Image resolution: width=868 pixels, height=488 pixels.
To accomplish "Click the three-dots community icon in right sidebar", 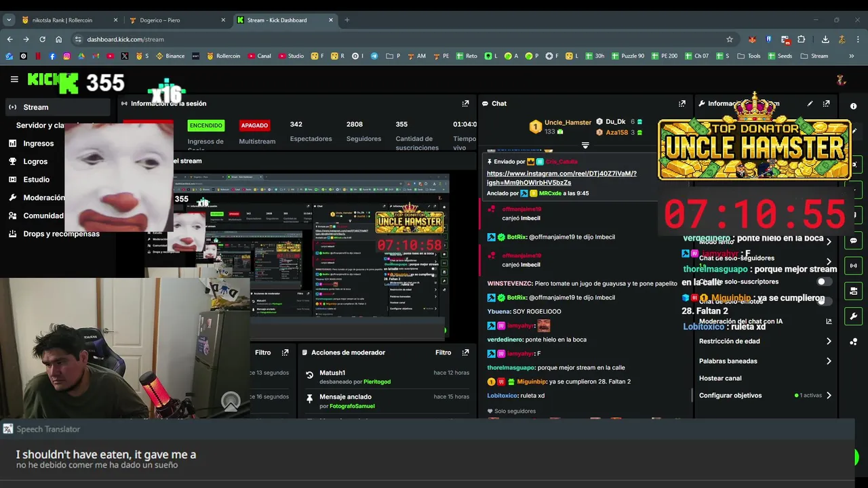I will [x=853, y=342].
